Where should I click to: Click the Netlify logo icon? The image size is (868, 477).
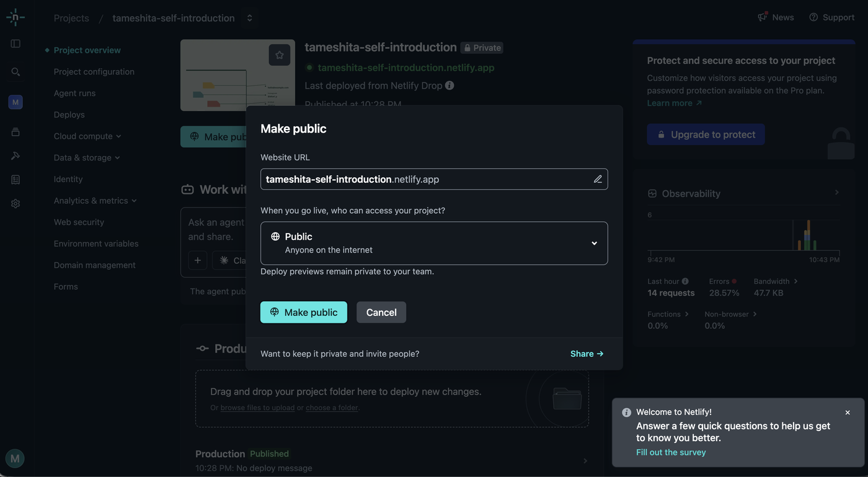[x=15, y=17]
